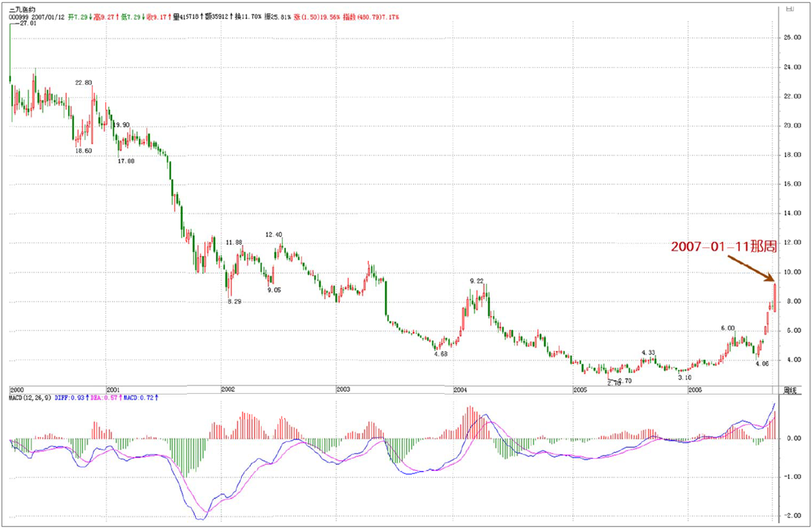Select the 2001 year marker on time axis
This screenshot has height=529, width=812.
tap(113, 389)
